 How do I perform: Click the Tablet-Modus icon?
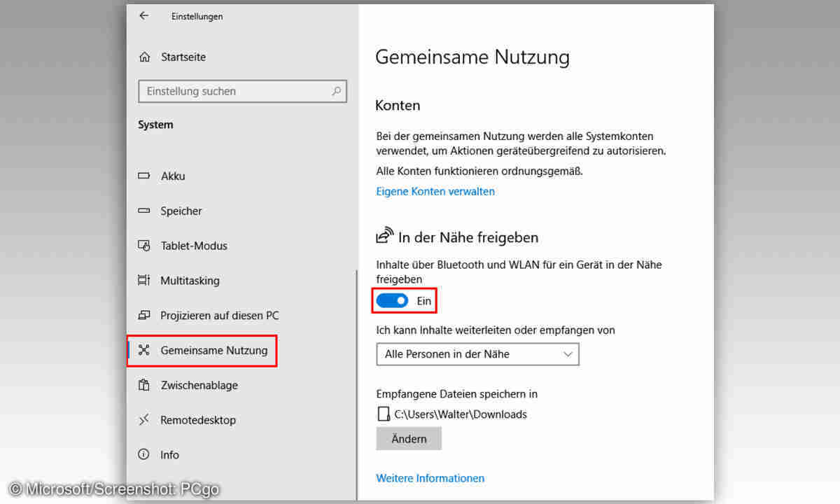pos(144,246)
